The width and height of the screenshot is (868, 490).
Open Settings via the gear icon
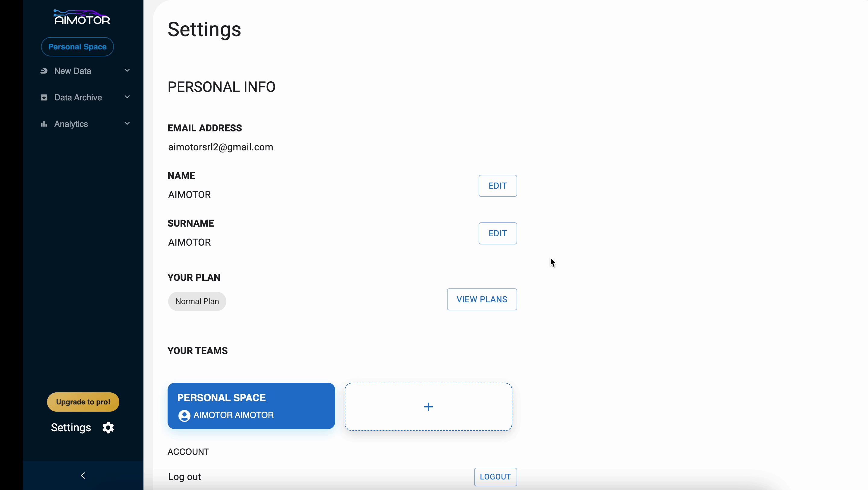[108, 427]
